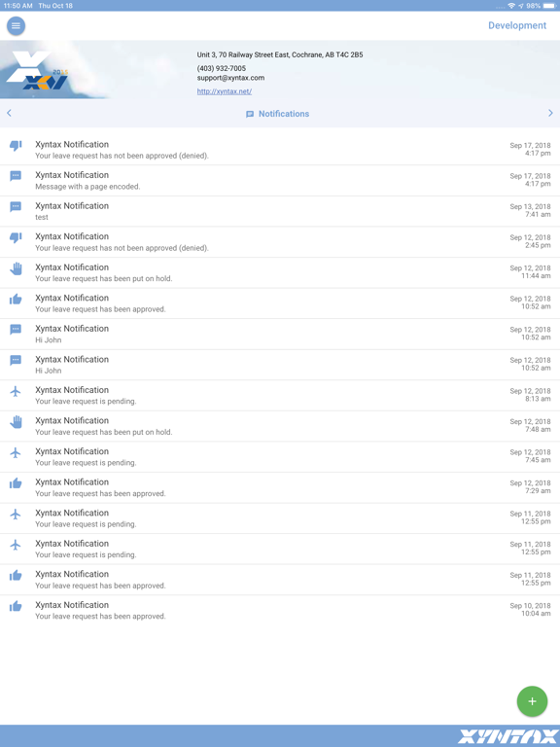Click chat icon for the 'test' notification
This screenshot has height=747, width=560.
16,207
